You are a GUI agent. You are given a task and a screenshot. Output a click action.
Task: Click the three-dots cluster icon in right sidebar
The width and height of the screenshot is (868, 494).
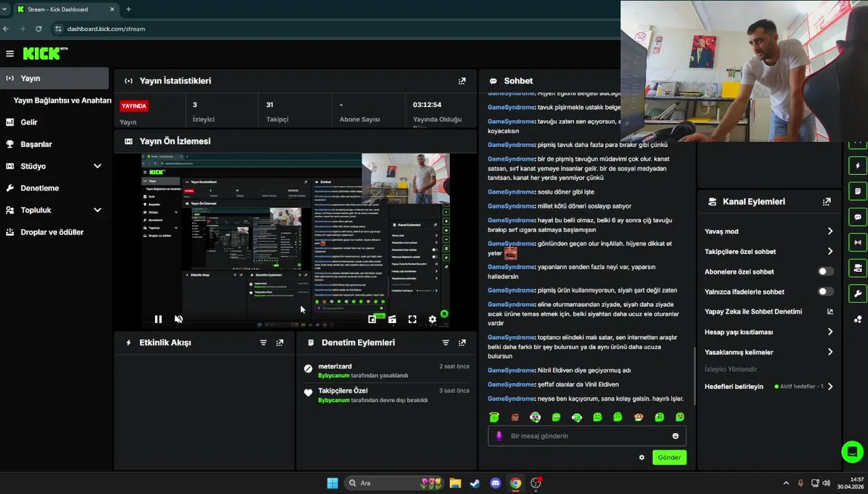pyautogui.click(x=858, y=319)
